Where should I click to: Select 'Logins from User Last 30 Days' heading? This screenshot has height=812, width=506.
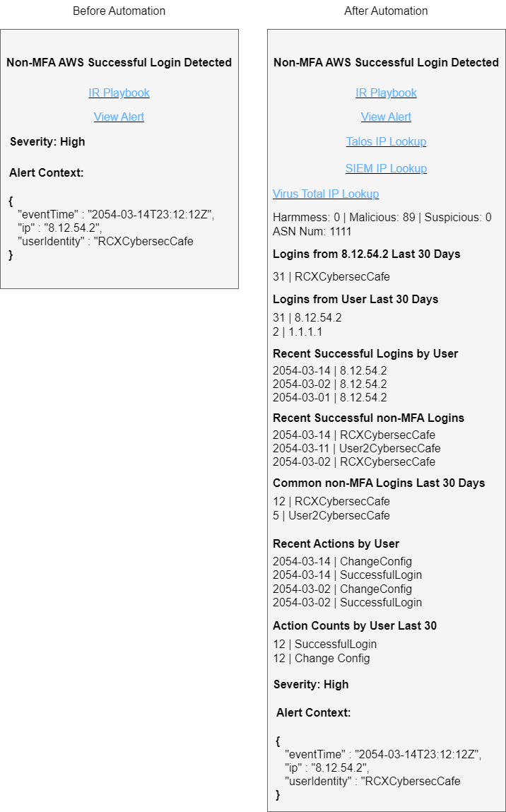[355, 300]
